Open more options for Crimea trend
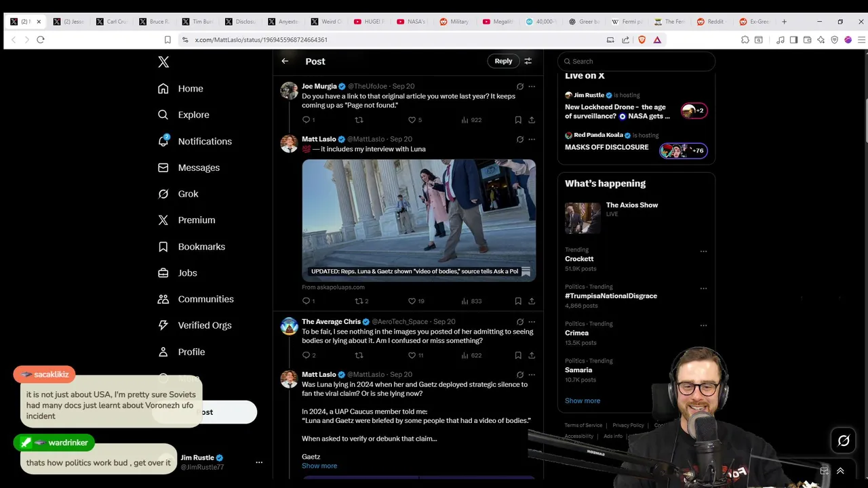This screenshot has width=868, height=488. click(703, 326)
